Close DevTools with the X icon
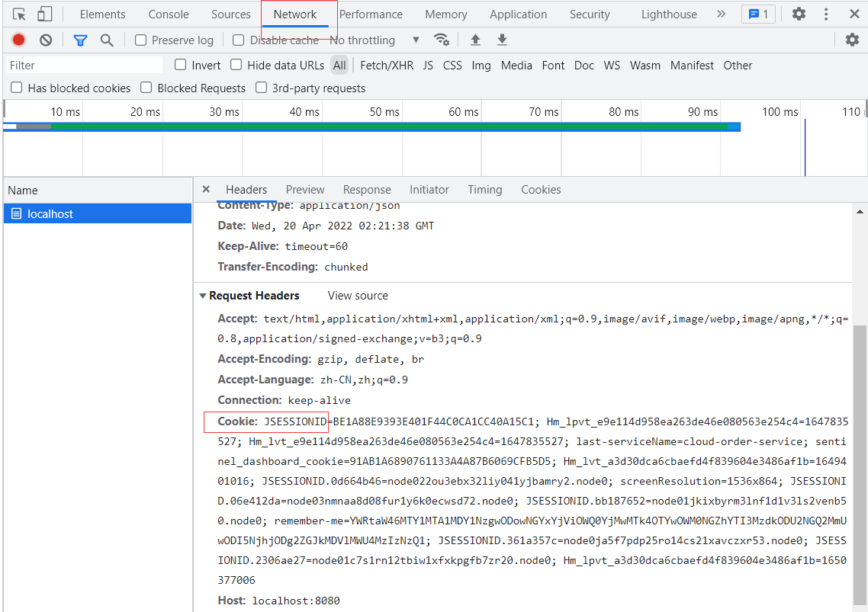The width and height of the screenshot is (868, 612). [x=854, y=14]
